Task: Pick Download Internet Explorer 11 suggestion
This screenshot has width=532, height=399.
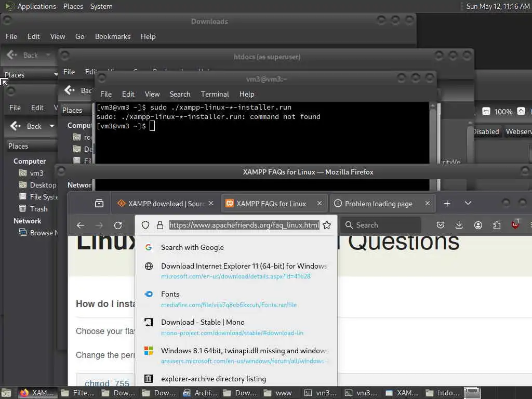Action: point(236,271)
